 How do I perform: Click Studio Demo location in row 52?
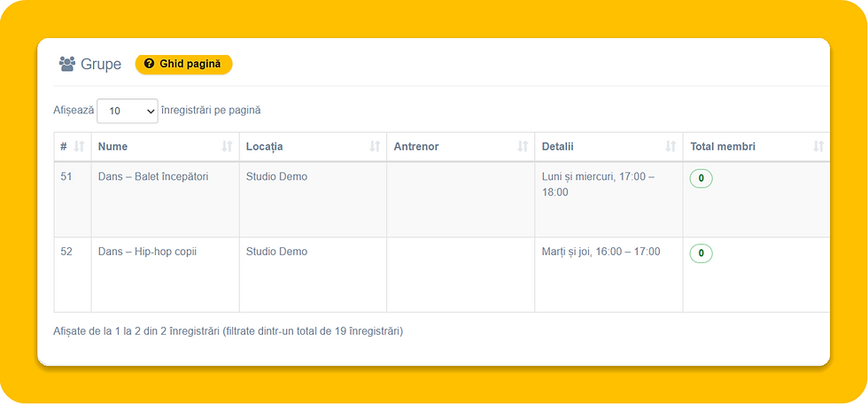tap(276, 252)
